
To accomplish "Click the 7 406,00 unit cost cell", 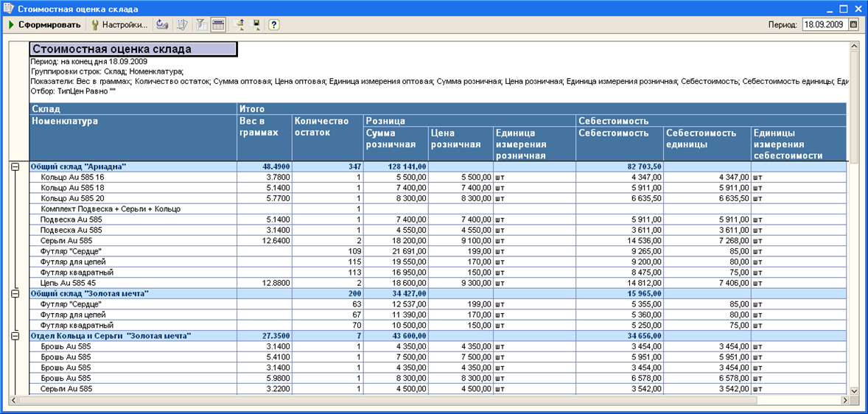I will point(707,283).
